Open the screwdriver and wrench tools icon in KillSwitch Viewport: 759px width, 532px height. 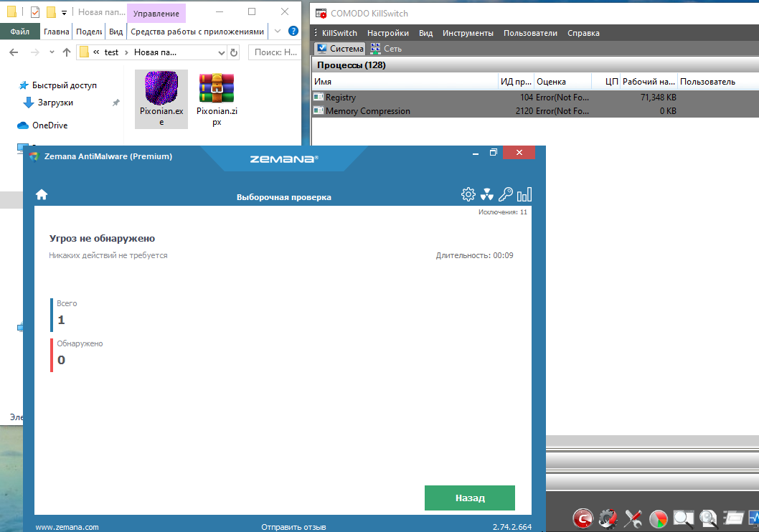pyautogui.click(x=633, y=519)
